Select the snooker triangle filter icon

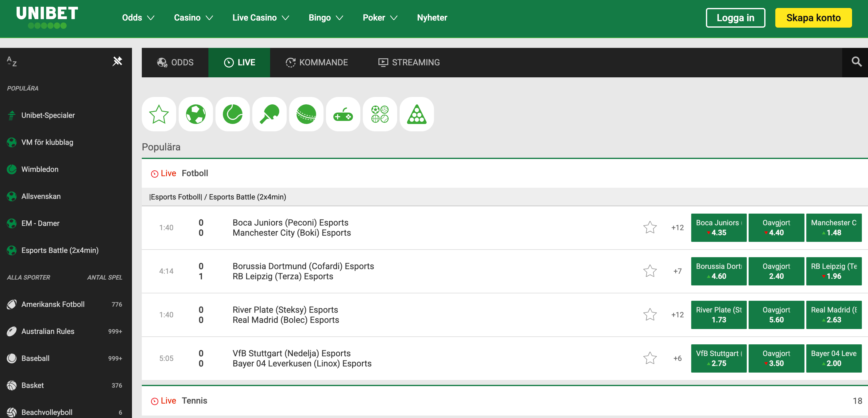click(x=417, y=114)
